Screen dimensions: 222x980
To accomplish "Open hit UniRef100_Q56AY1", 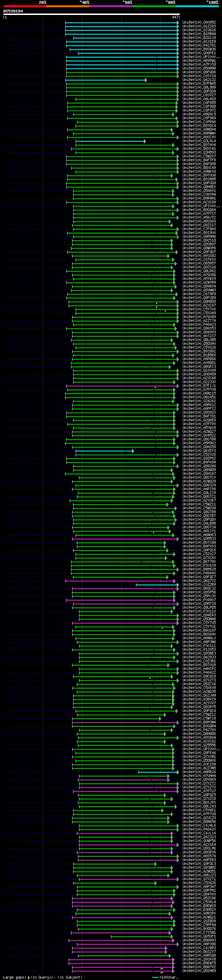I will (x=199, y=191).
